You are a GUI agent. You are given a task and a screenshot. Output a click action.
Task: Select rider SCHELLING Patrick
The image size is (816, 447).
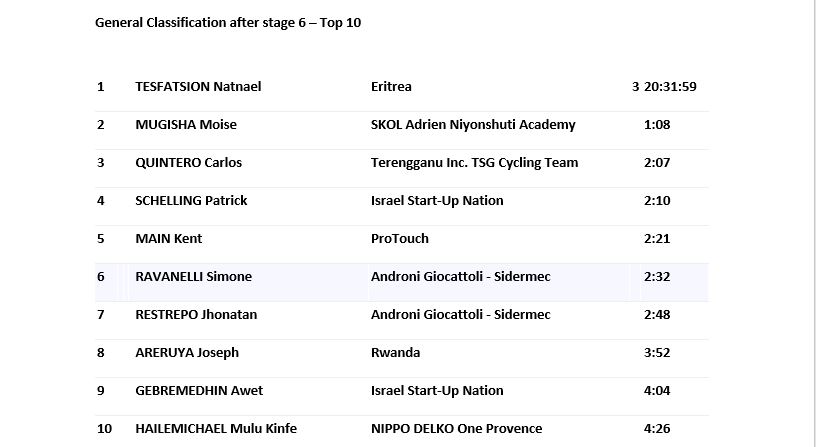[x=191, y=201]
